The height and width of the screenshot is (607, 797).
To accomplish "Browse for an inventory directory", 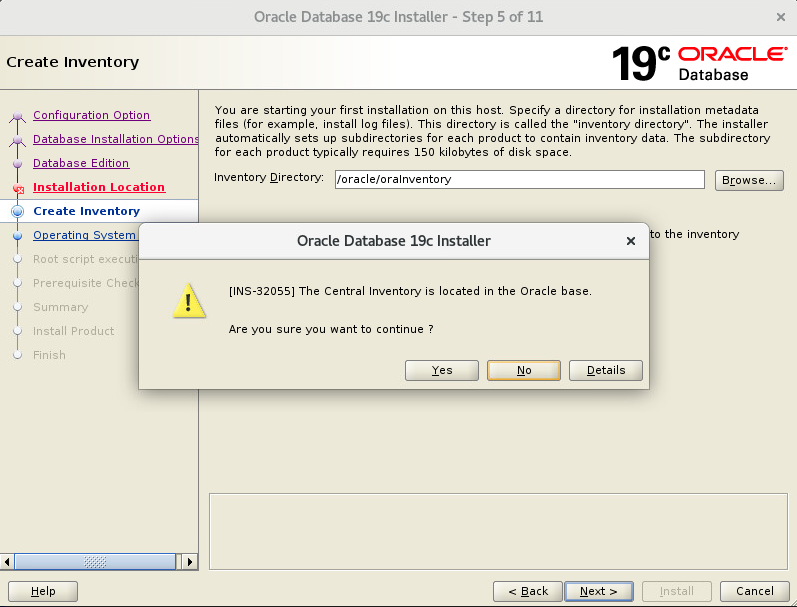I will (x=749, y=180).
